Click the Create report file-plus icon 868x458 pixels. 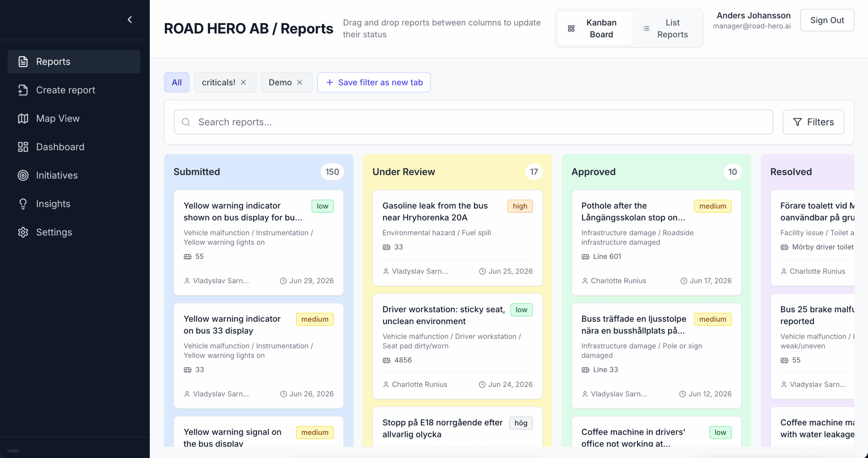point(23,90)
